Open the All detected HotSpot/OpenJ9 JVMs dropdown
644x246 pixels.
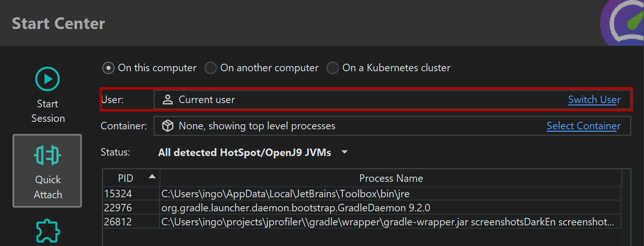tap(245, 152)
